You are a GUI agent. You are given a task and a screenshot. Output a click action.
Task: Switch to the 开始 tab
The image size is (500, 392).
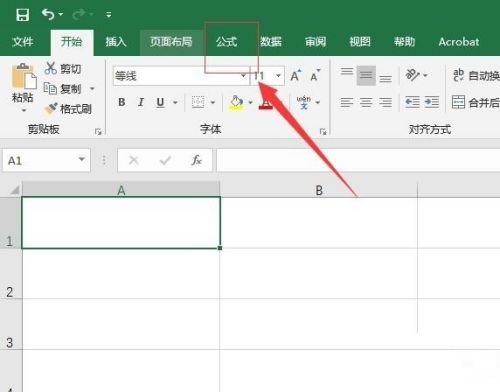(71, 42)
